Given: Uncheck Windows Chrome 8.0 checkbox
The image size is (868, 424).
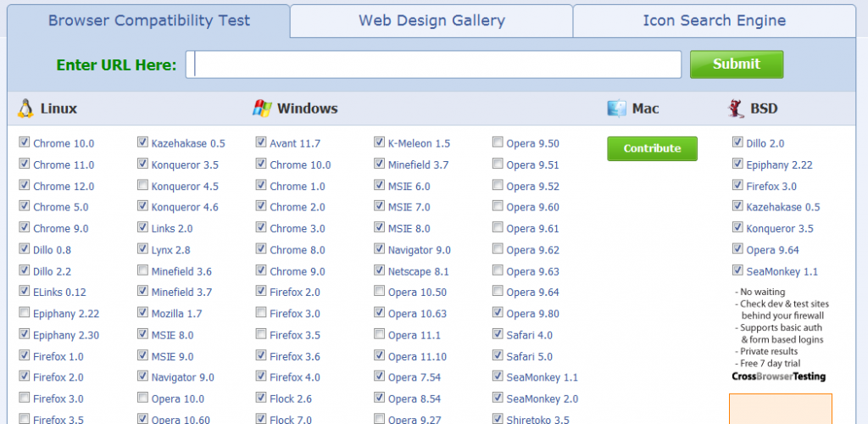Looking at the screenshot, I should coord(261,248).
